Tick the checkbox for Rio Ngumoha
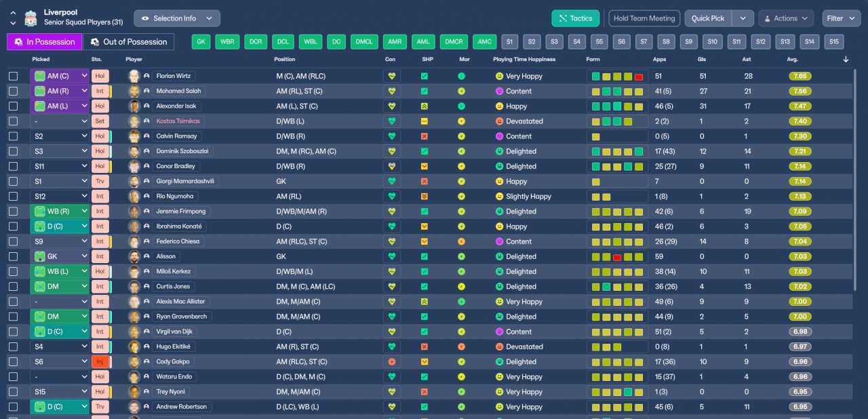 pyautogui.click(x=13, y=197)
